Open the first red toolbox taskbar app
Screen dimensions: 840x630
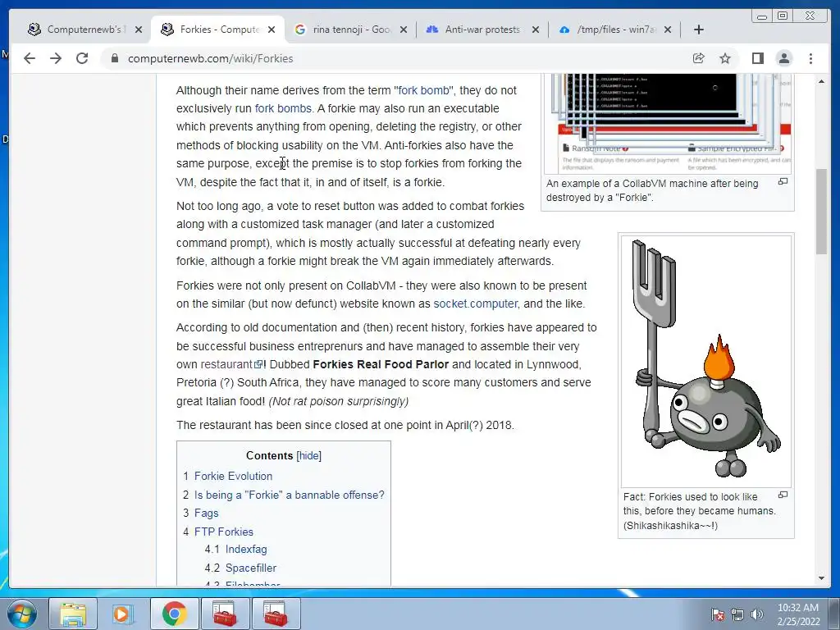point(225,614)
